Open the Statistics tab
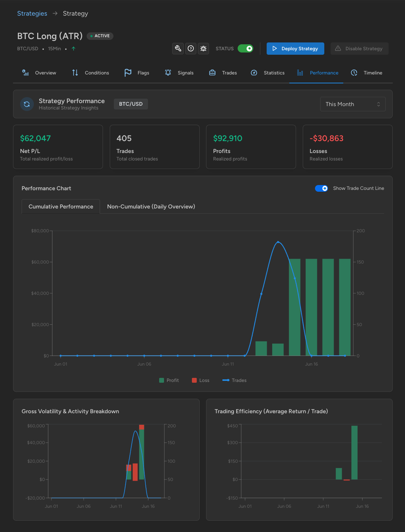The image size is (405, 532). (268, 73)
